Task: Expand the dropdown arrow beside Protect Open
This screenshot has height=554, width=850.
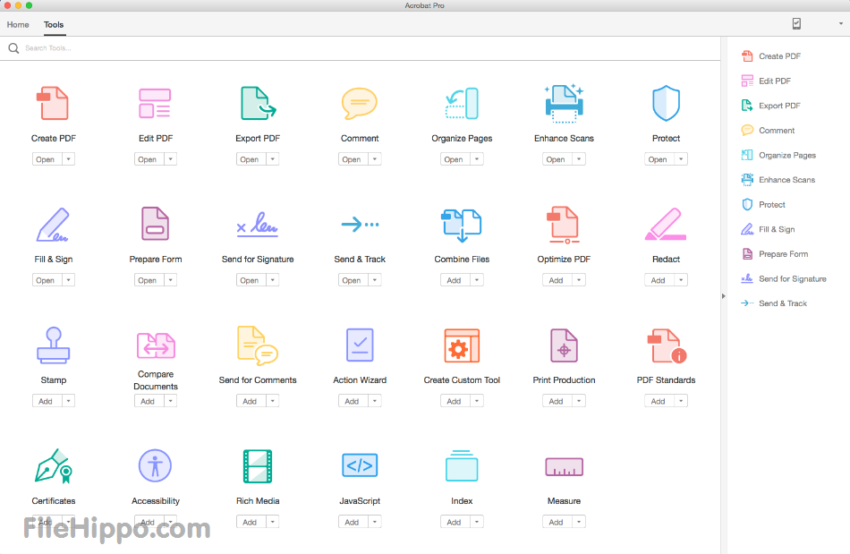Action: [x=681, y=159]
